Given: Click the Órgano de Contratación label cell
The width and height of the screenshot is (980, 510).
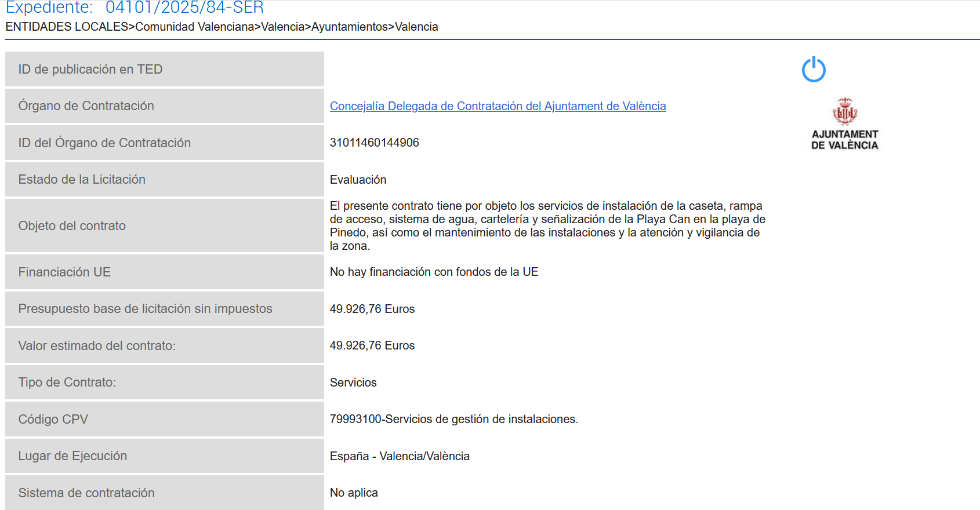Looking at the screenshot, I should point(165,105).
